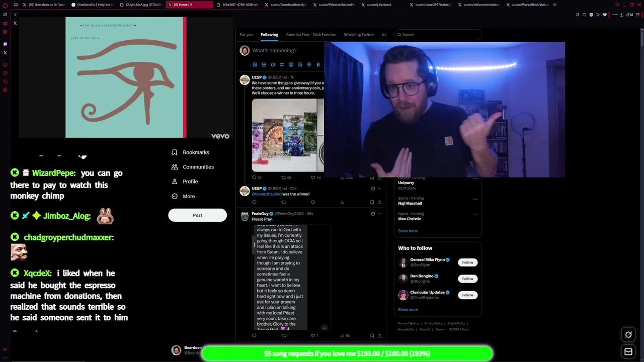Viewport: 644px width, 362px height.
Task: Like the UESP winner announcement post
Action: pyautogui.click(x=313, y=202)
